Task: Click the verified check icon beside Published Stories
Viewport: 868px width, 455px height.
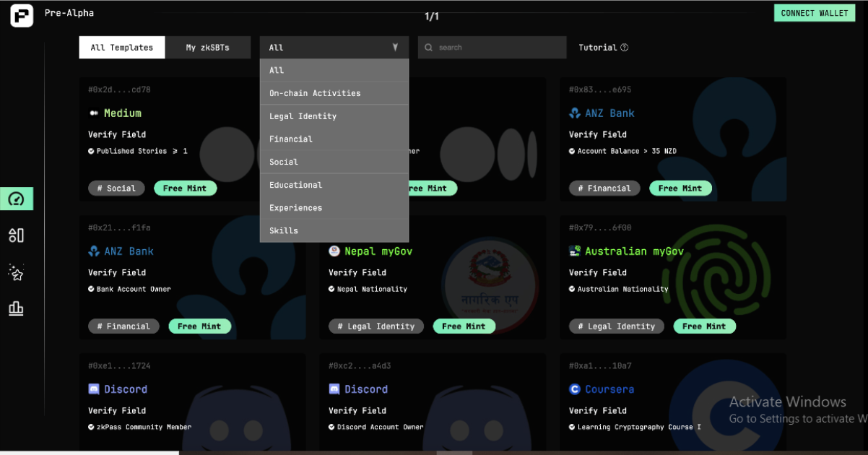Action: 92,152
